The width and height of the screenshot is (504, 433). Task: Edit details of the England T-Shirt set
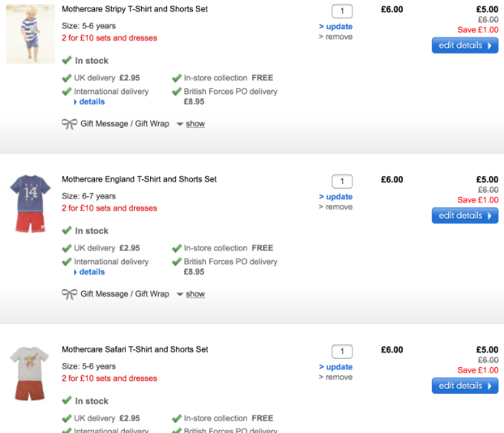pos(464,215)
